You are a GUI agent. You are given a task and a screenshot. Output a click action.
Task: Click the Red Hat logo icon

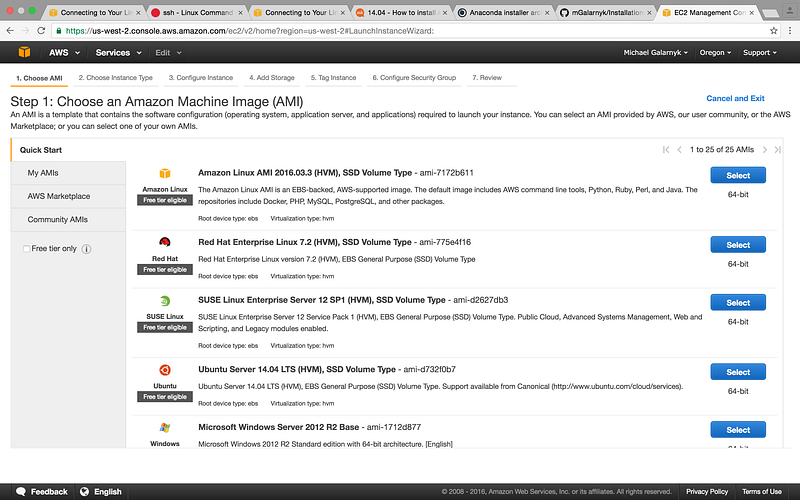pos(164,242)
